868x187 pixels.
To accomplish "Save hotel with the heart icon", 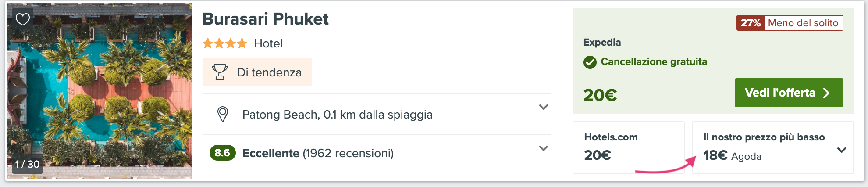I will tap(23, 19).
